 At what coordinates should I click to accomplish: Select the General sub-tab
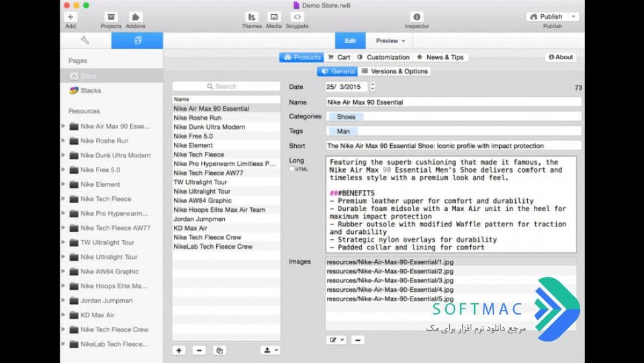coord(338,71)
